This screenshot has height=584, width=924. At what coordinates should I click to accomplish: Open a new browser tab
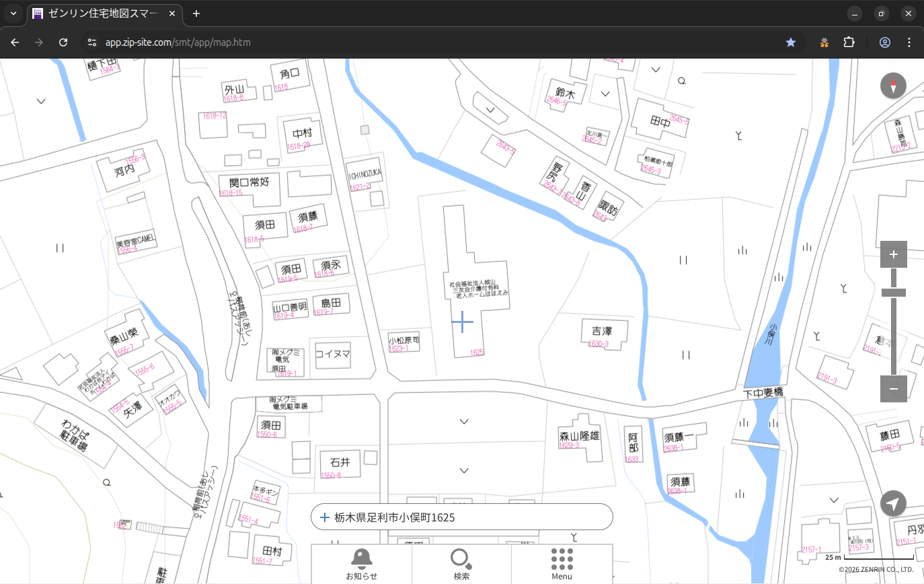(196, 13)
